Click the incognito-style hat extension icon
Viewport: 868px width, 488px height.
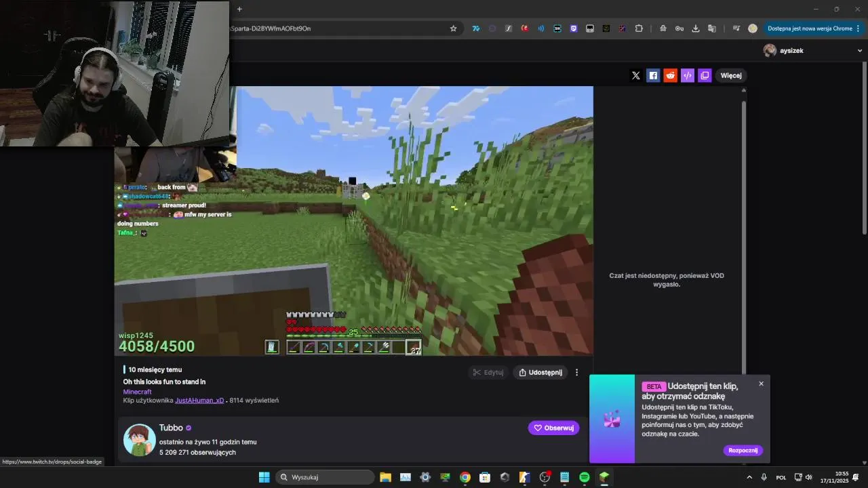pos(663,28)
